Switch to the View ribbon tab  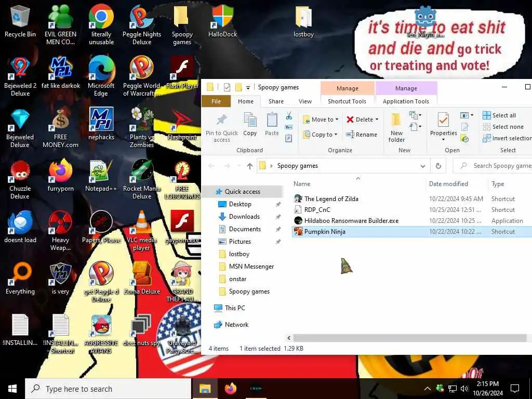305,101
